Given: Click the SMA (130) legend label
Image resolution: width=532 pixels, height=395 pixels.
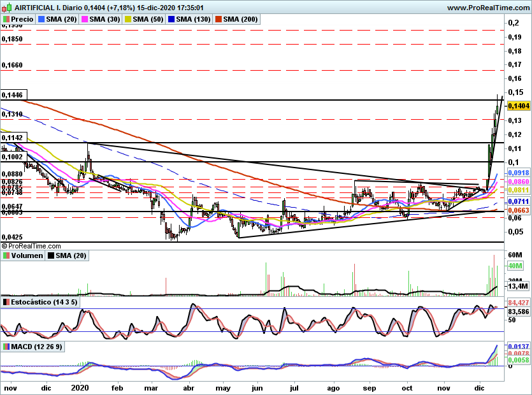Looking at the screenshot, I should 194,19.
